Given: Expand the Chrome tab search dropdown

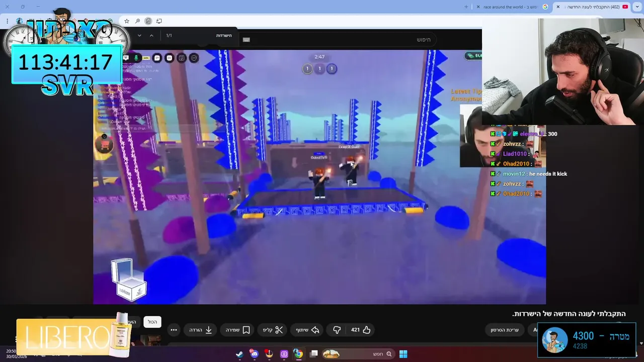Looking at the screenshot, I should tap(637, 7).
